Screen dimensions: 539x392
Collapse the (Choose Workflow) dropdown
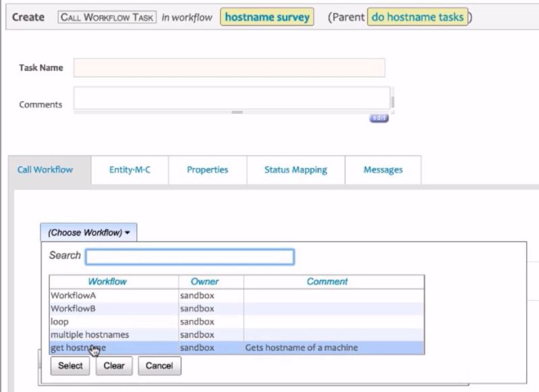point(88,233)
